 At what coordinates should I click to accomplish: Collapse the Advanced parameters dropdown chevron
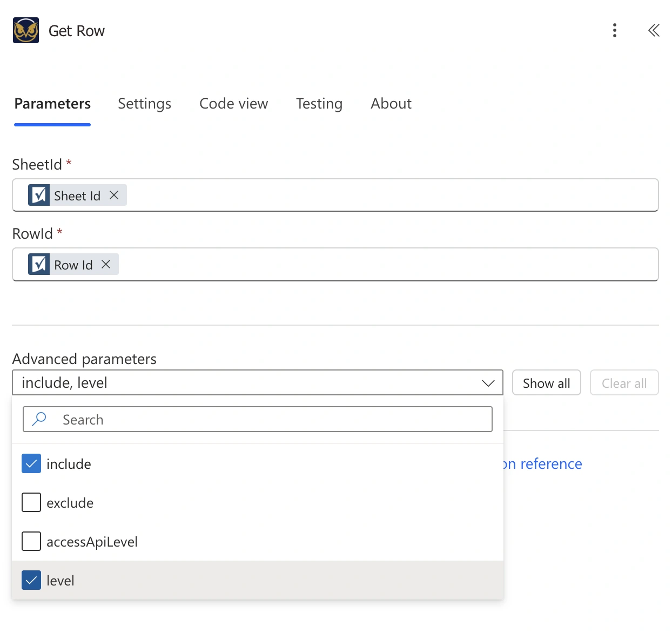[488, 383]
